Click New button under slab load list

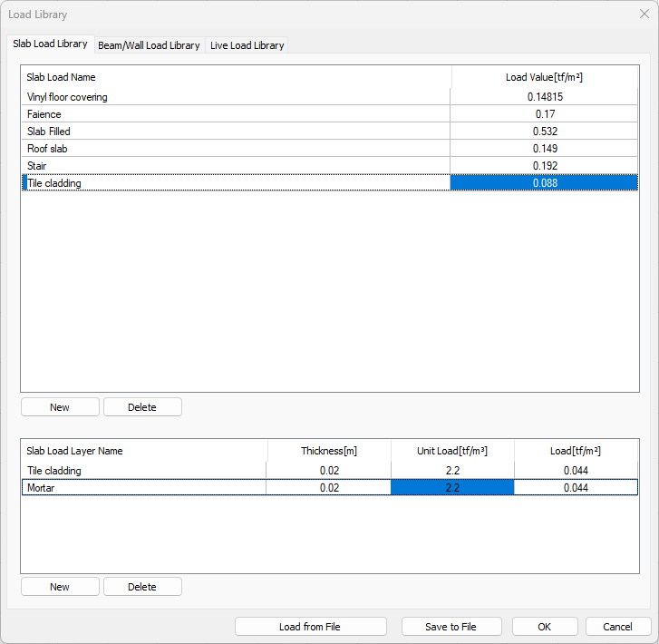tap(60, 407)
